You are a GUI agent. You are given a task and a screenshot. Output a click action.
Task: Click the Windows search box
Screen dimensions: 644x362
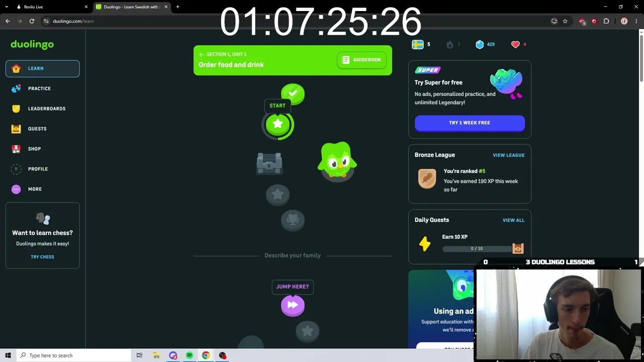(73, 355)
